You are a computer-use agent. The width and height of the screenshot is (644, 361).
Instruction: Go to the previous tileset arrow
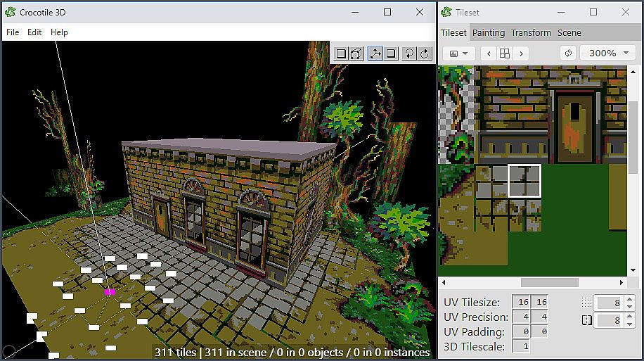(x=489, y=53)
